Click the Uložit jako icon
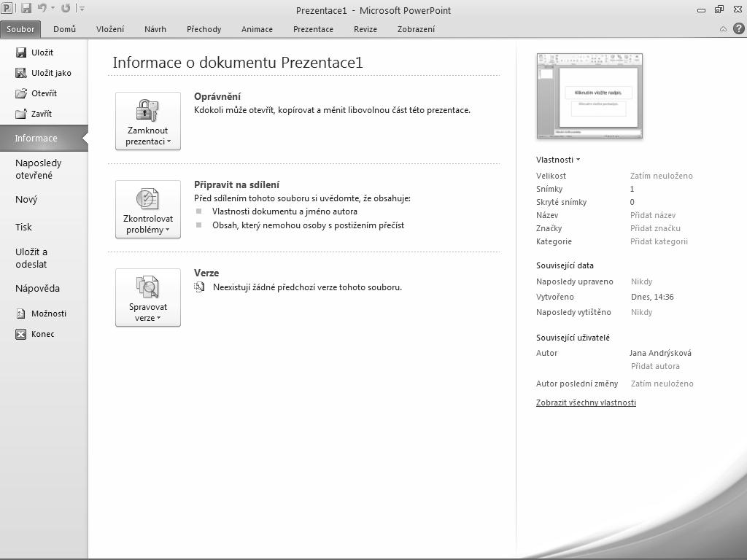Viewport: 747px width, 560px height. [x=21, y=73]
